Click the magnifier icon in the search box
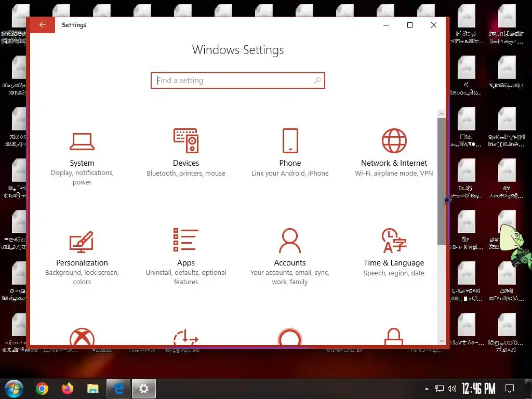 (317, 81)
